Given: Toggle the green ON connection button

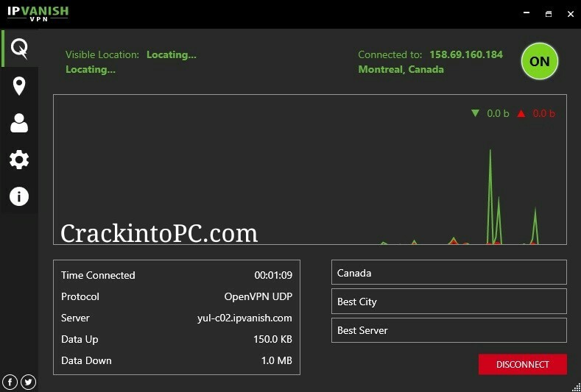Looking at the screenshot, I should (540, 61).
